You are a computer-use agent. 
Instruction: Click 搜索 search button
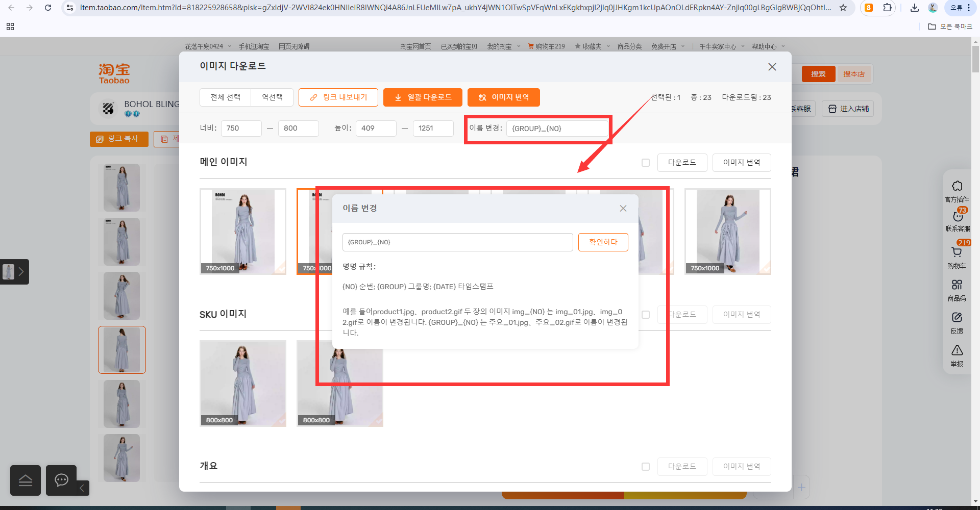(x=818, y=74)
